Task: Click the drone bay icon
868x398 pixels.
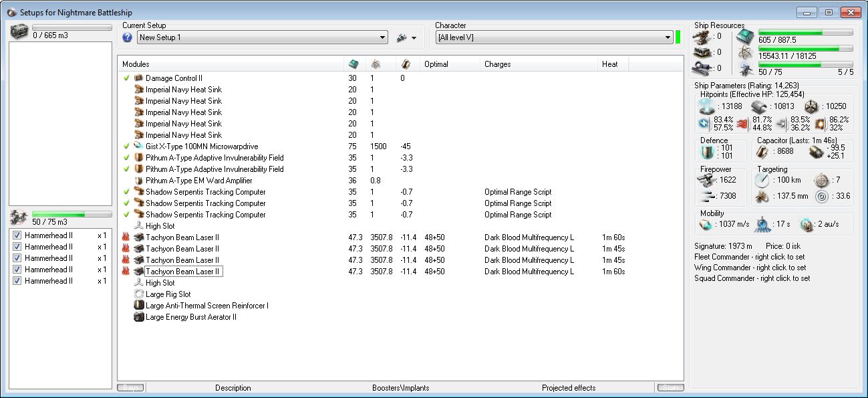Action: click(19, 217)
